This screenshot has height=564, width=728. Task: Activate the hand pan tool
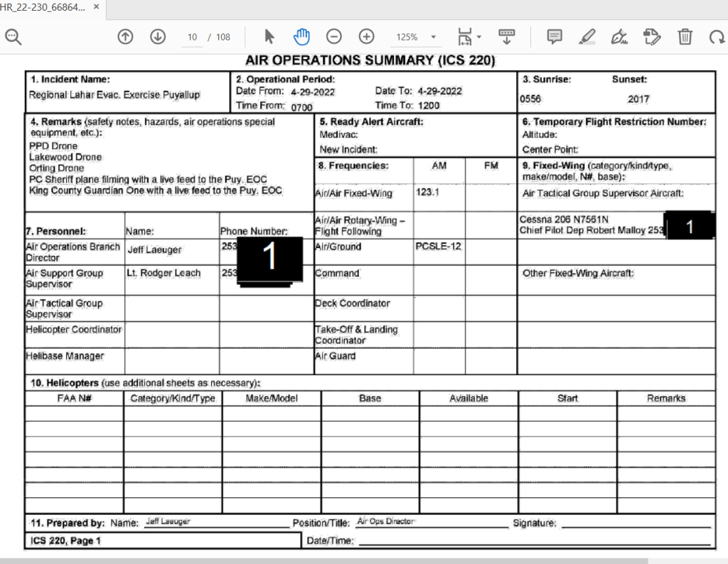coord(301,37)
